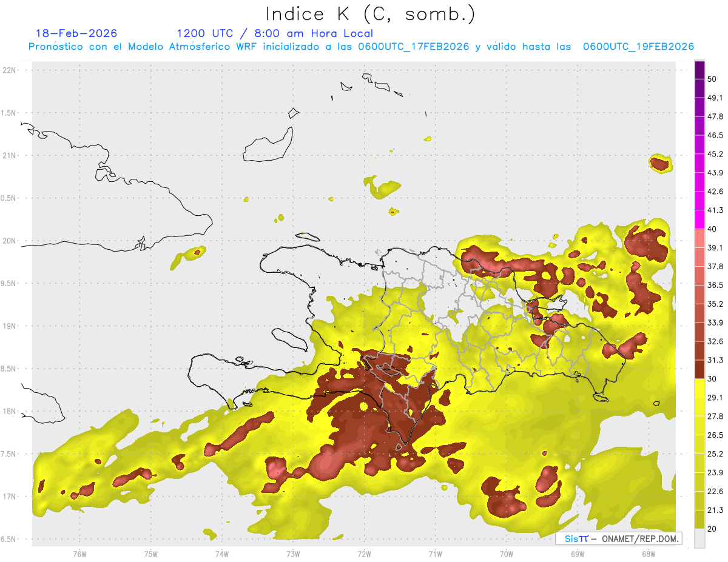
Task: Click the dark brown swatch just above 30
Action: [x=699, y=369]
